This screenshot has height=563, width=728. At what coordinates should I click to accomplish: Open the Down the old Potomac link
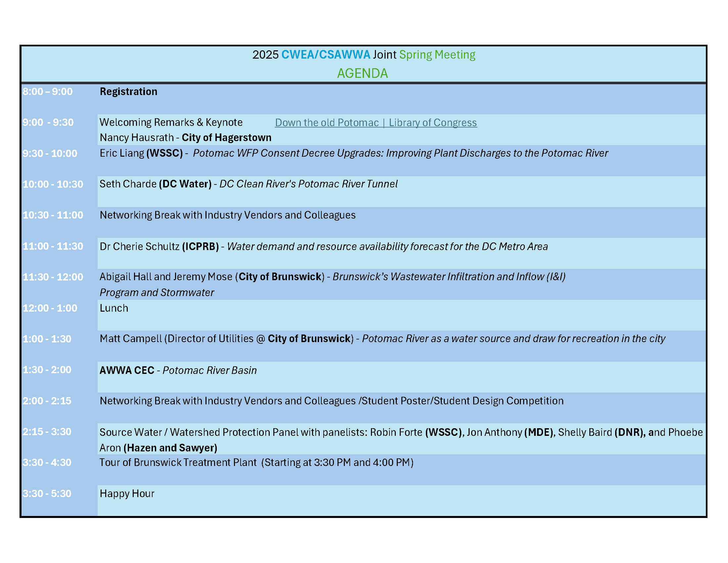tap(376, 123)
